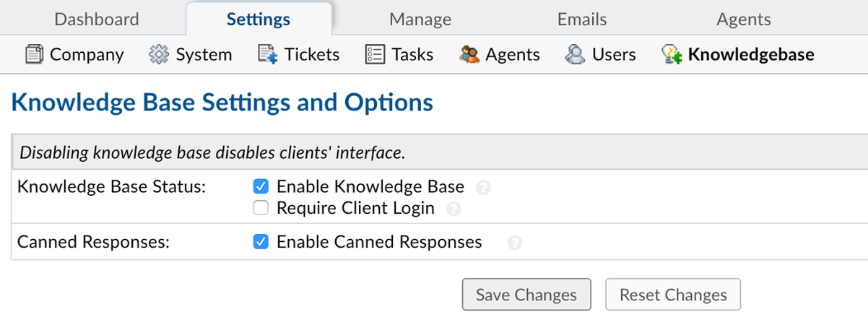
Task: Click the Save Changes button
Action: [526, 295]
